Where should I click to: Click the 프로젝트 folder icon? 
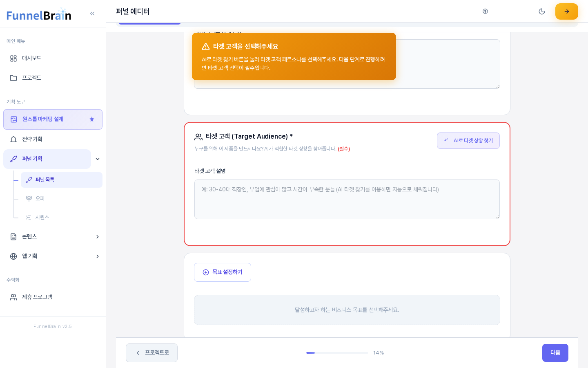pyautogui.click(x=13, y=78)
